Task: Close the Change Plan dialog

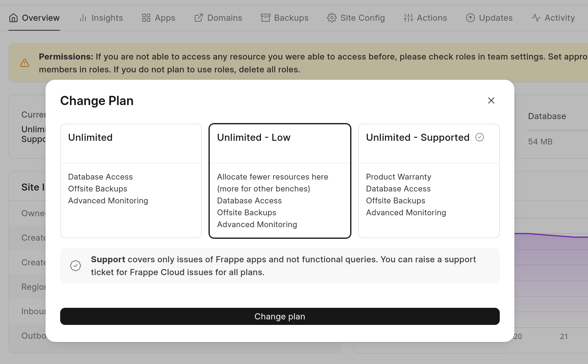Action: pyautogui.click(x=491, y=100)
